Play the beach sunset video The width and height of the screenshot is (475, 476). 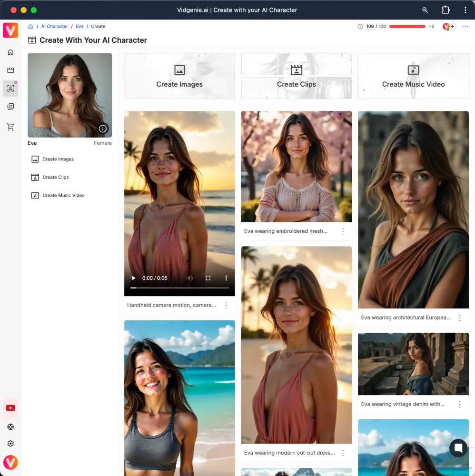click(x=134, y=278)
